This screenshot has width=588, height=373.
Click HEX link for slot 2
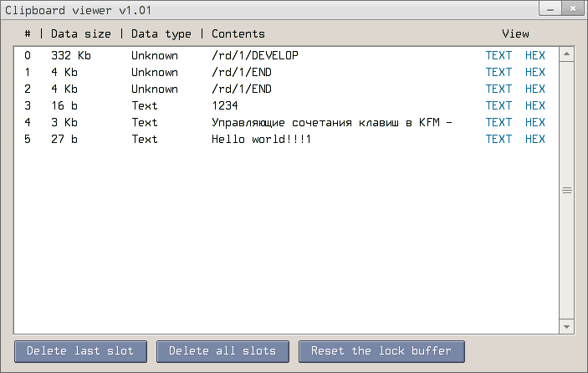pos(535,89)
